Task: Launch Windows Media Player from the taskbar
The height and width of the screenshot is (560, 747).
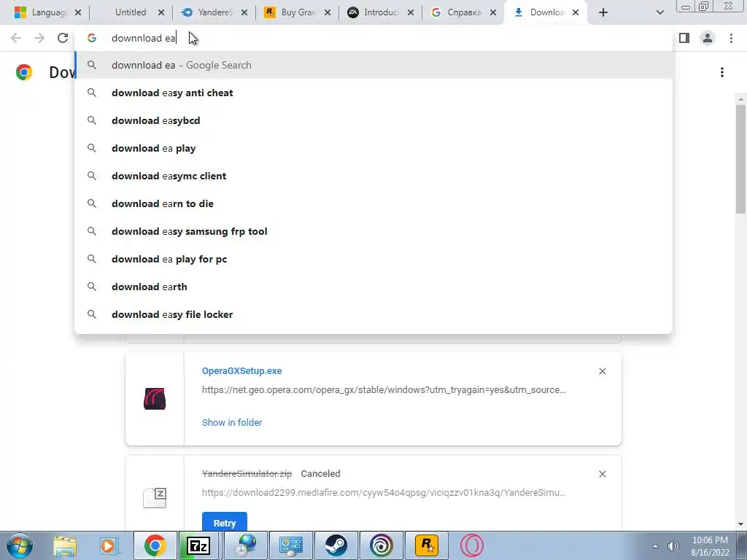Action: tap(109, 545)
